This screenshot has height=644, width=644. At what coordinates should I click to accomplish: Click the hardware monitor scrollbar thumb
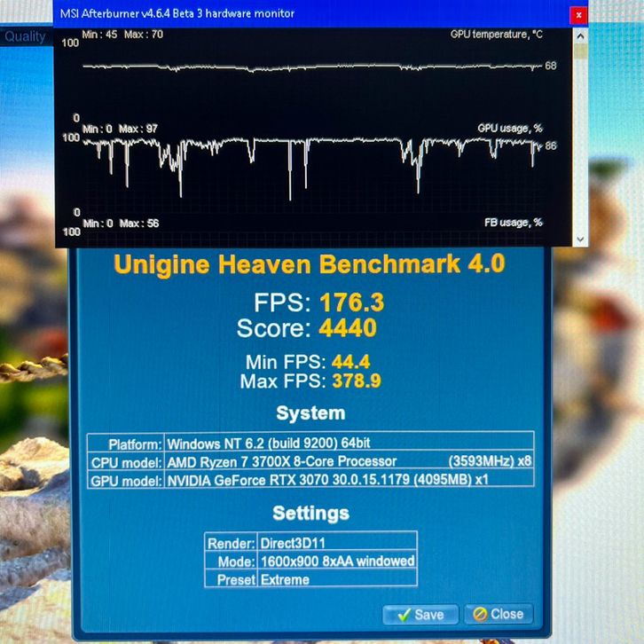point(580,51)
